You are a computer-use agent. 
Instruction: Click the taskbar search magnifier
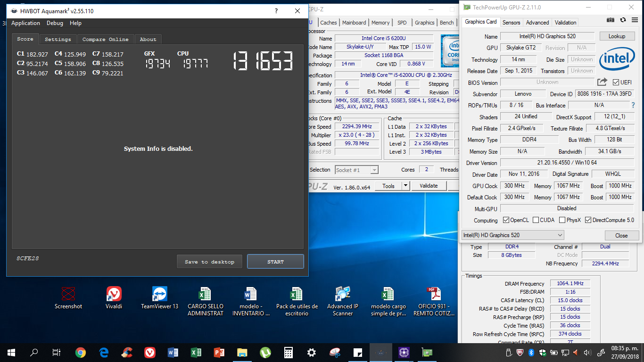coord(34,353)
